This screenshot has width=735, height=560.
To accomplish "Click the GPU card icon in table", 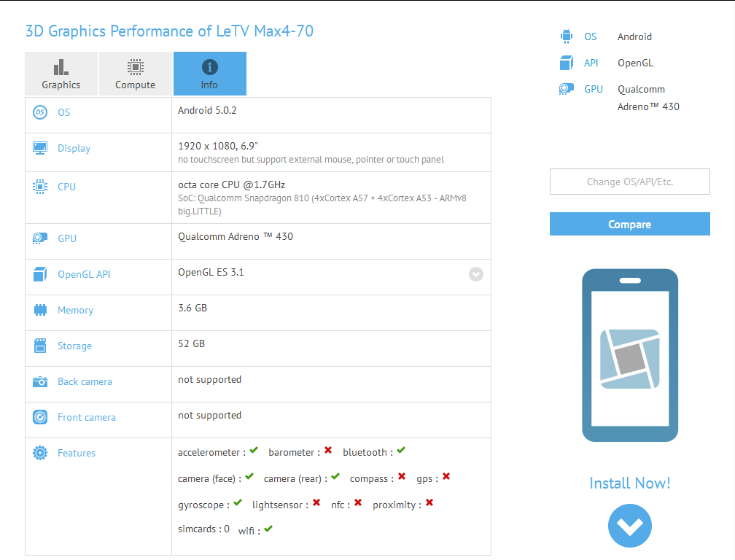I will click(x=40, y=238).
